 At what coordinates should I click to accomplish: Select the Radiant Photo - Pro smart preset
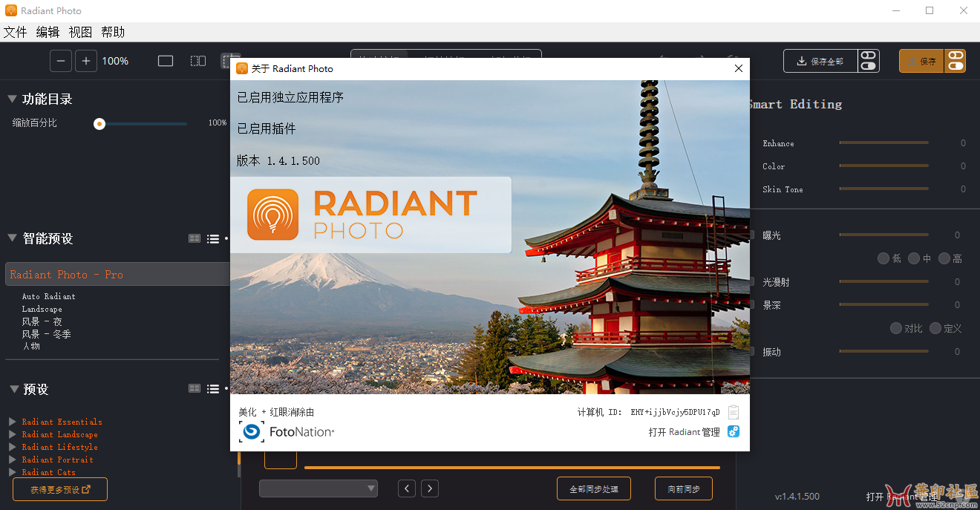[118, 274]
